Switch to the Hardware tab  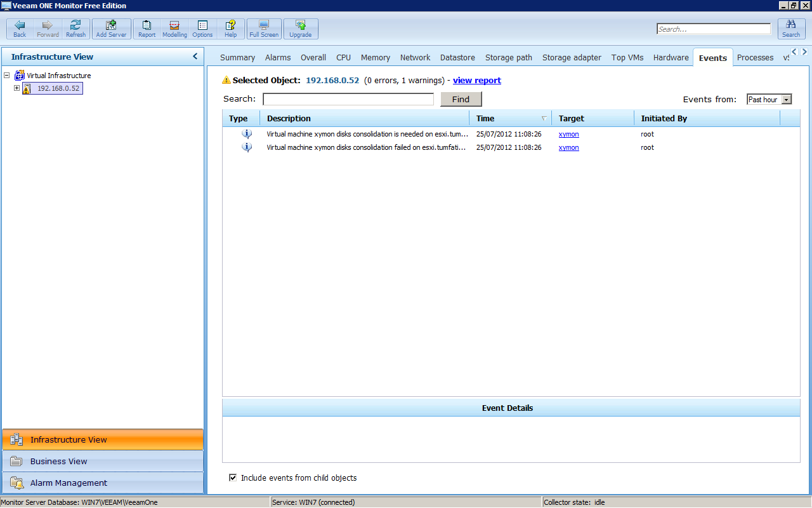(671, 57)
